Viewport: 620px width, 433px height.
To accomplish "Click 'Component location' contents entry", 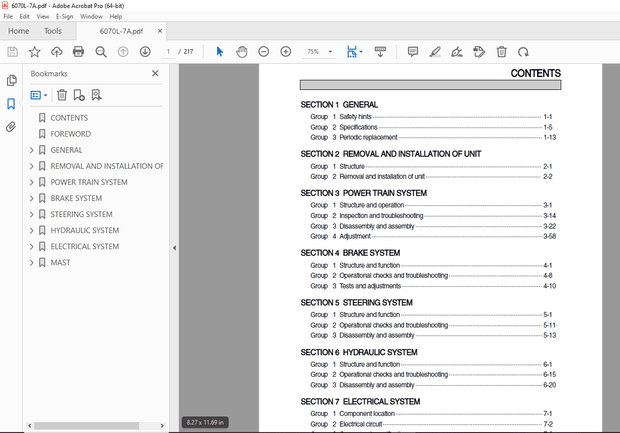I will pos(367,414).
